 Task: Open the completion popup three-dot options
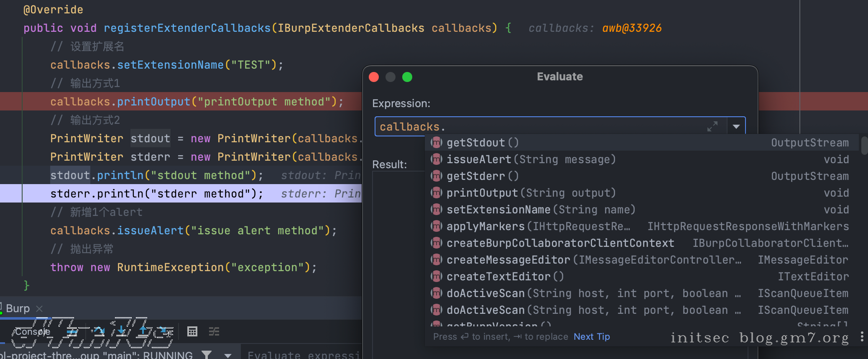(862, 337)
